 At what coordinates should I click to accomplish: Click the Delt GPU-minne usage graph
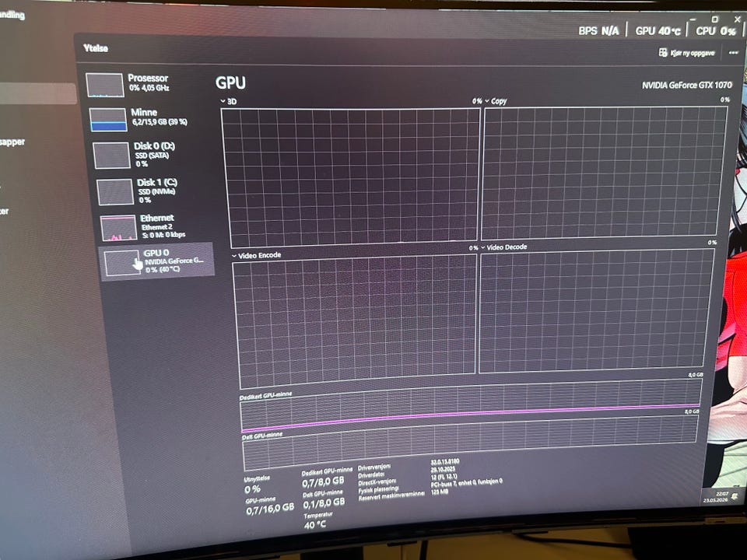coord(470,443)
